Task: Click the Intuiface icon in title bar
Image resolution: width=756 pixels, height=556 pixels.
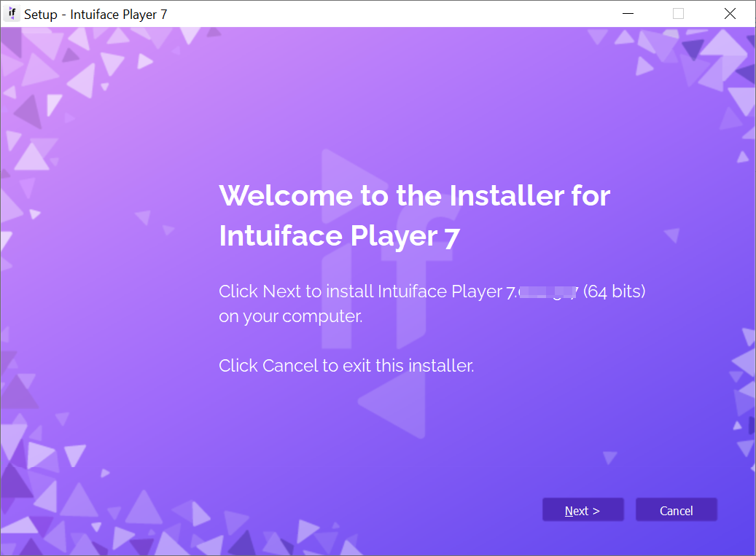Action: tap(12, 14)
